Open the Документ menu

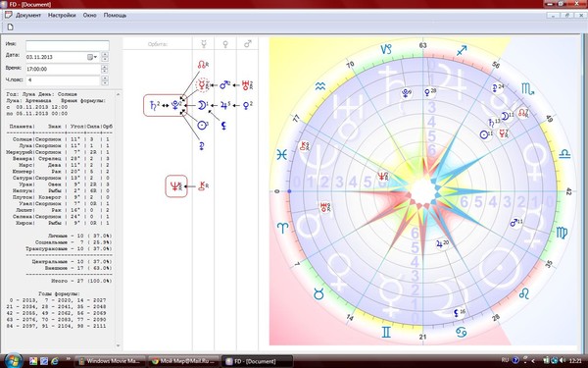click(28, 16)
